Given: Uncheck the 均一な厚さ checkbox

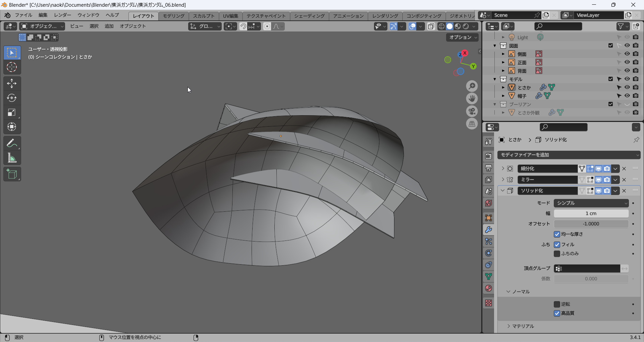Looking at the screenshot, I should pyautogui.click(x=557, y=234).
